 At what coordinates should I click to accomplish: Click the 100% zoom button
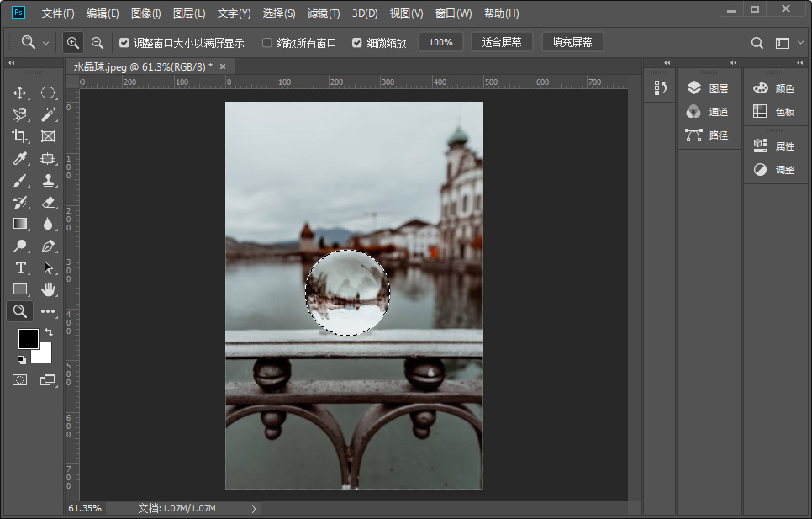[440, 42]
